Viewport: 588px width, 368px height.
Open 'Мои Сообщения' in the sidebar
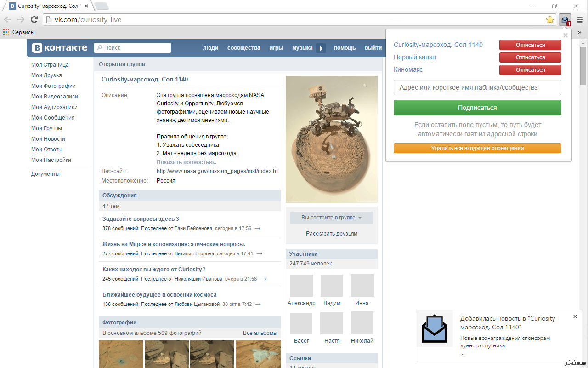click(x=53, y=118)
